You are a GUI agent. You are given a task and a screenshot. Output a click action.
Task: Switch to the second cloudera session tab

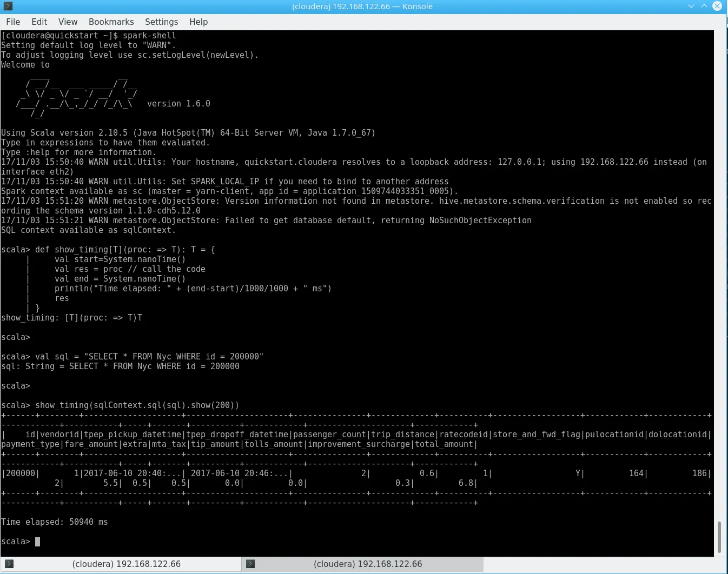[x=367, y=564]
